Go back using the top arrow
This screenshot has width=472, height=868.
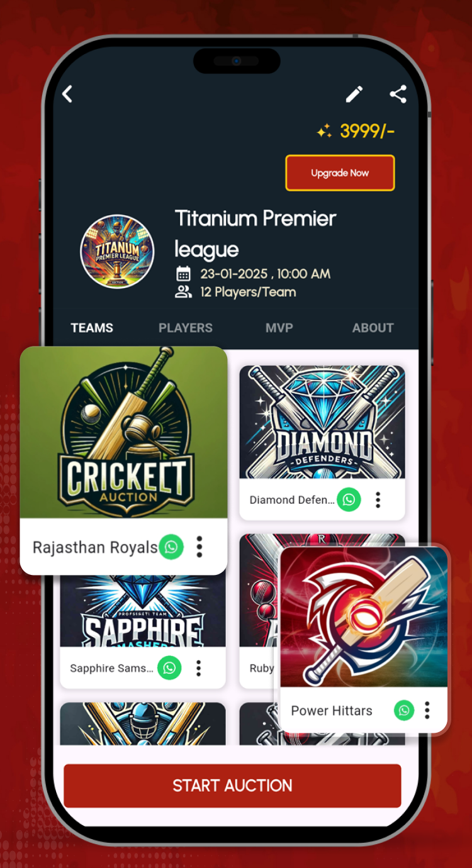click(67, 94)
